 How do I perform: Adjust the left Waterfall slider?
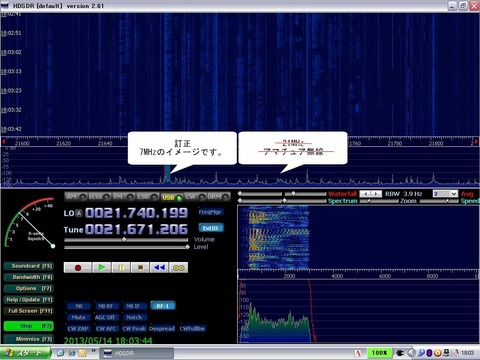[260, 194]
